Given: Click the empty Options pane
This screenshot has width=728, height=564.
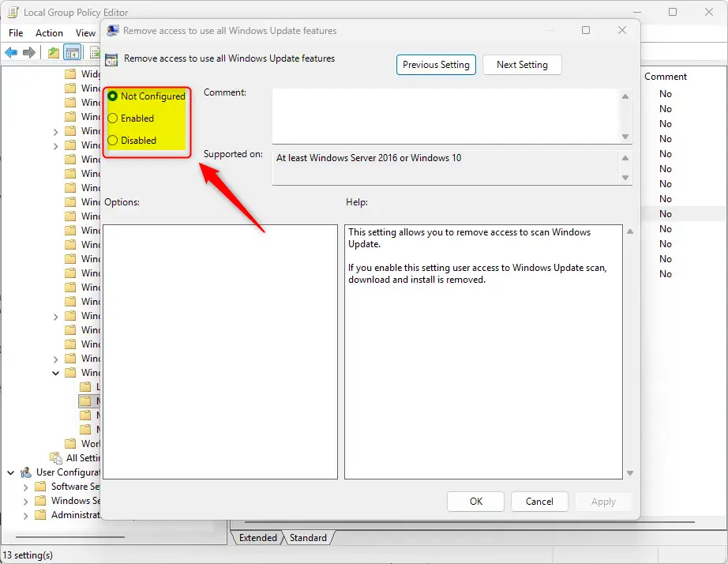Looking at the screenshot, I should 220,352.
